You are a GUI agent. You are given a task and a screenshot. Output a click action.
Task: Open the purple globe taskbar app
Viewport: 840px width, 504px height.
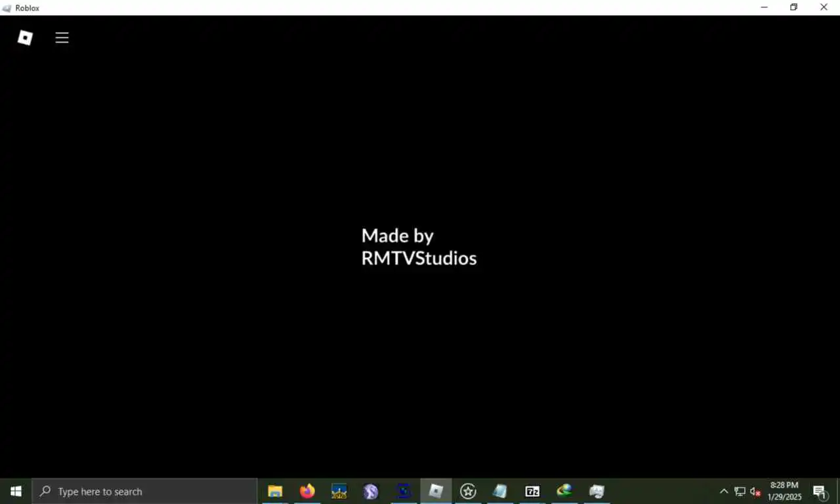point(371,491)
